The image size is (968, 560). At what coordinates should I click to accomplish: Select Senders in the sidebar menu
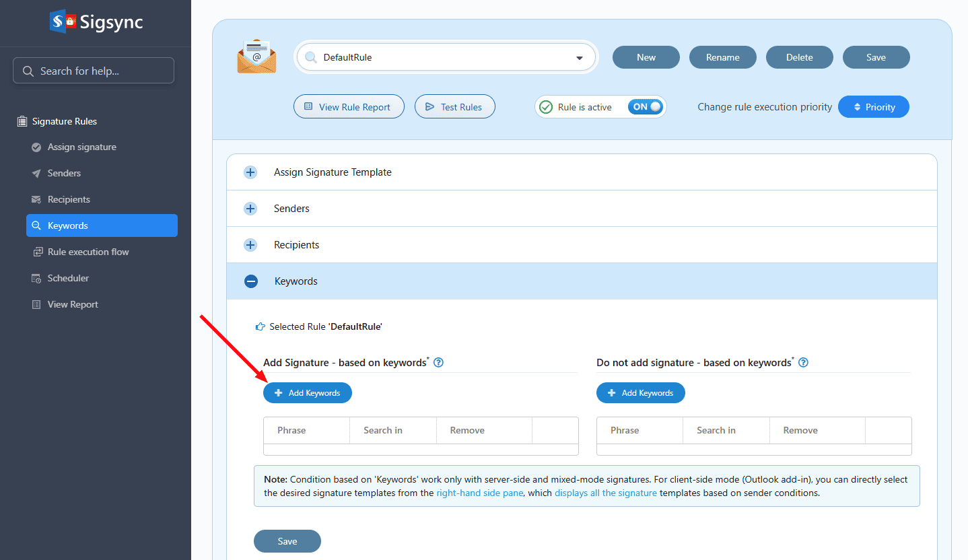tap(64, 173)
